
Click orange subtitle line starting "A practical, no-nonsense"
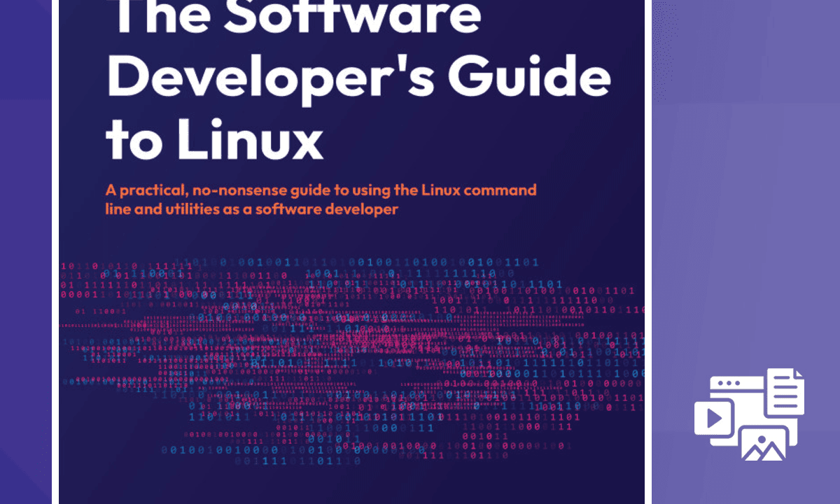321,190
